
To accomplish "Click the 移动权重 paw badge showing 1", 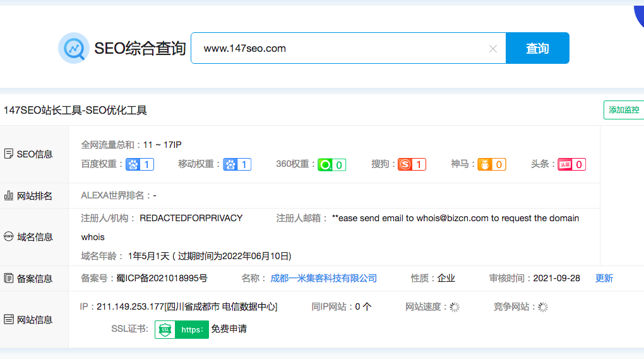I will (237, 164).
